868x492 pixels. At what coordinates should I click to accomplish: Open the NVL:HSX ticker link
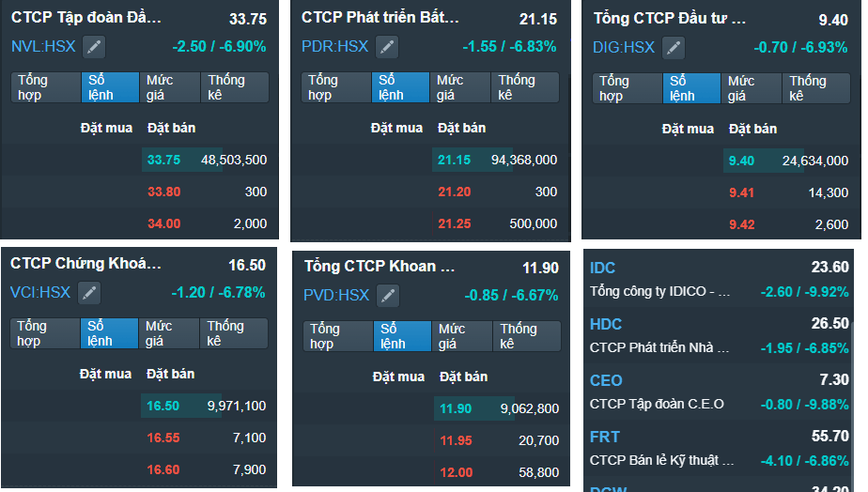43,46
